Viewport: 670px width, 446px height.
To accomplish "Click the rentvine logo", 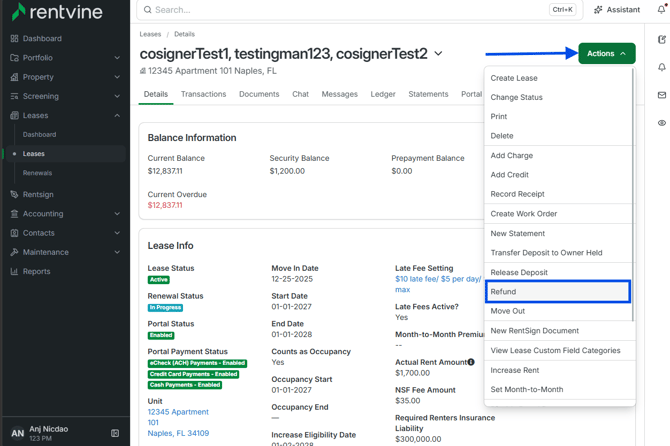I will tap(57, 12).
